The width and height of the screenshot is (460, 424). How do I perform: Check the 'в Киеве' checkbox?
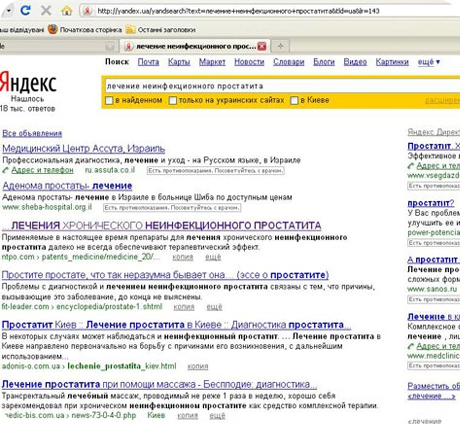(x=294, y=100)
